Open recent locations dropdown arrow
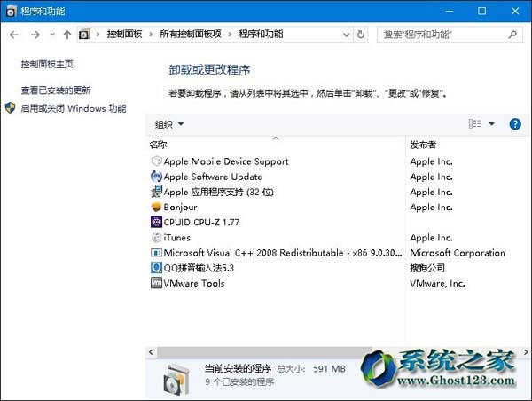The width and height of the screenshot is (532, 401). tap(52, 35)
